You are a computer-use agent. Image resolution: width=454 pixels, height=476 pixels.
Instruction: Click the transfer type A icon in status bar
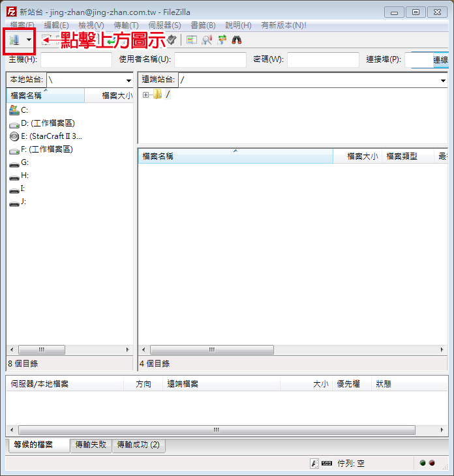(x=314, y=463)
